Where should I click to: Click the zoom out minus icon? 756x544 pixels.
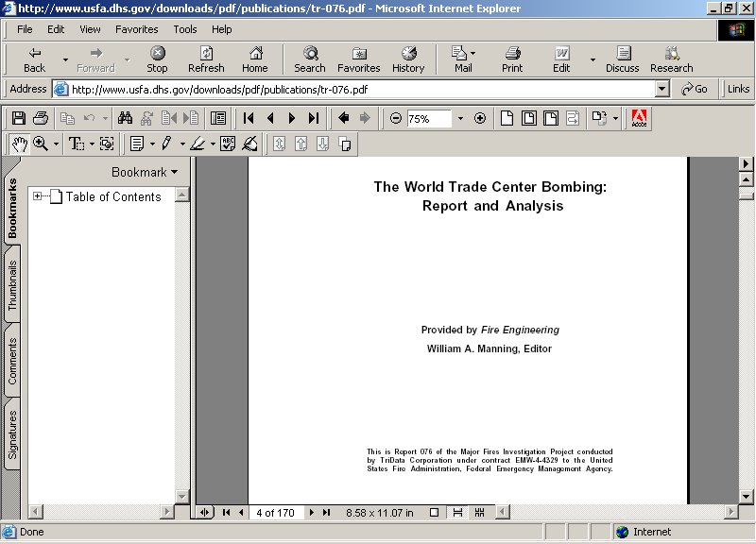(395, 118)
